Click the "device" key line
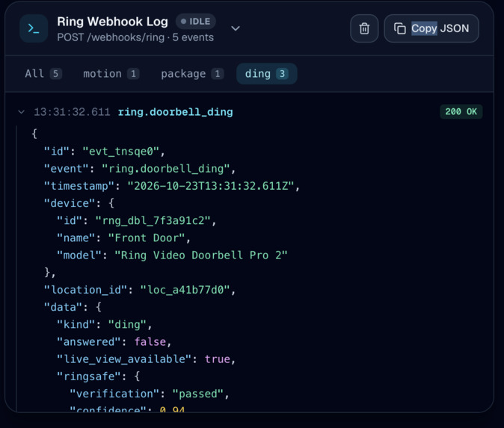The width and height of the screenshot is (504, 428). tap(79, 203)
